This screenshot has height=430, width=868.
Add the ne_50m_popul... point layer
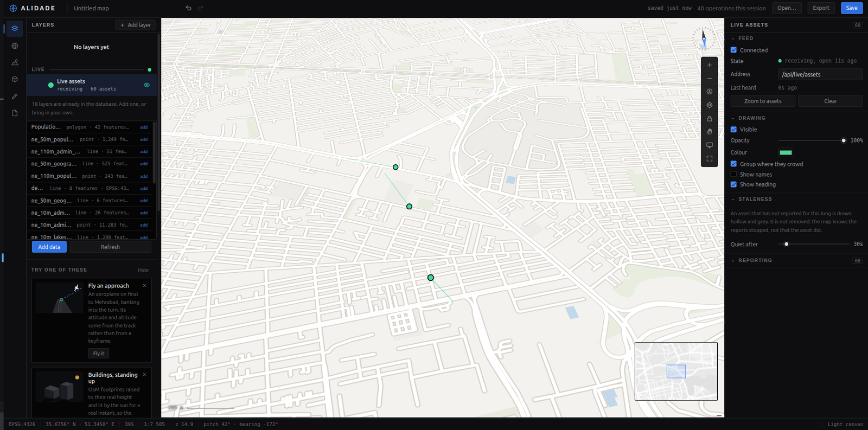point(144,139)
